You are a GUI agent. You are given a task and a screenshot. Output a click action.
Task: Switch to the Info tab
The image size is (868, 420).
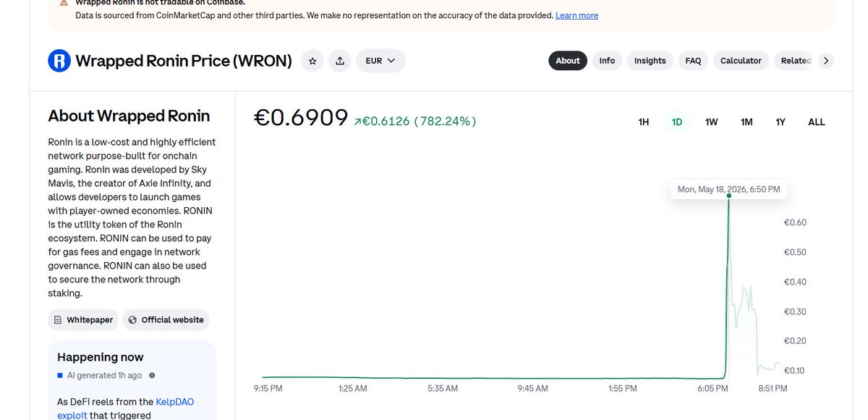click(x=607, y=61)
